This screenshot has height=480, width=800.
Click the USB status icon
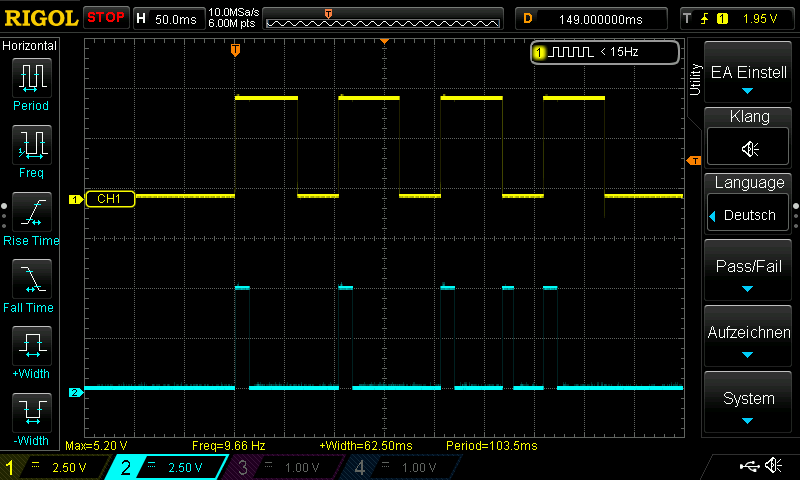coord(748,466)
